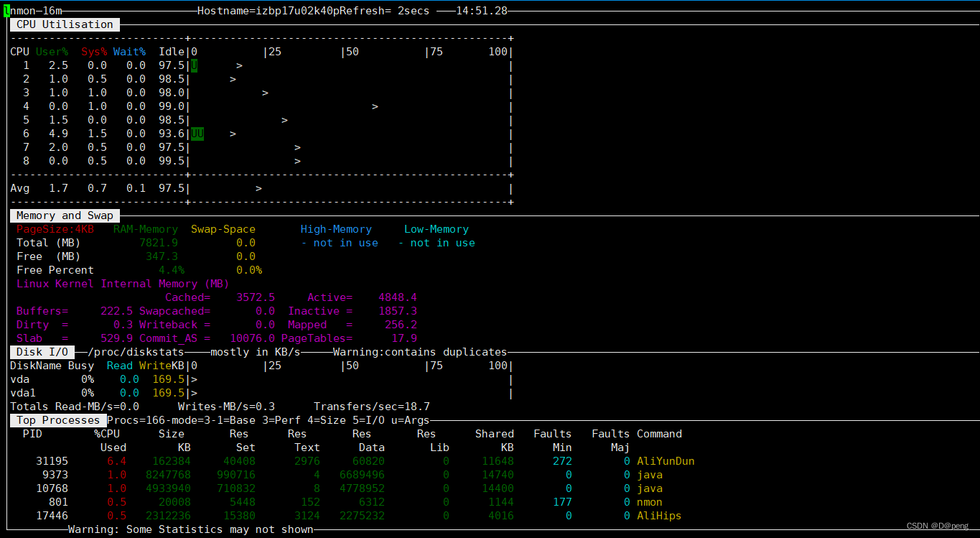Click Slab value 529.9
Viewport: 980px width, 538px height.
[x=117, y=338]
